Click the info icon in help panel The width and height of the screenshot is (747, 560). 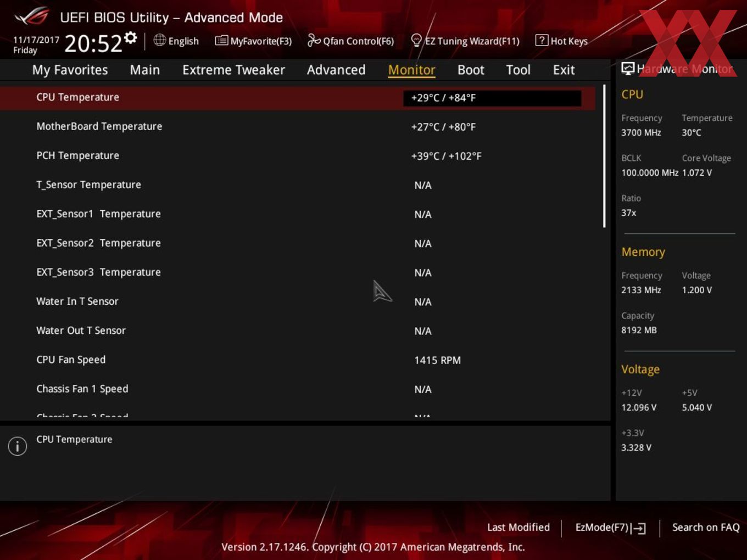[x=18, y=446]
